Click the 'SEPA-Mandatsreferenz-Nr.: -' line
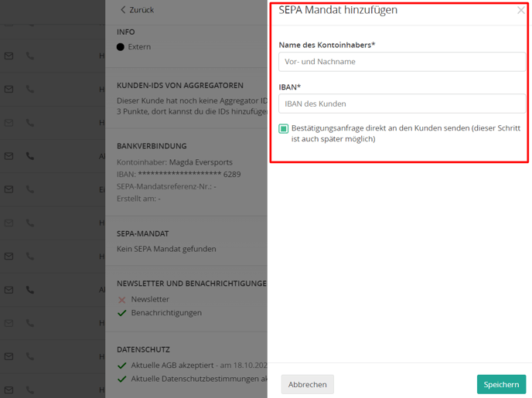This screenshot has height=398, width=532. (x=166, y=186)
